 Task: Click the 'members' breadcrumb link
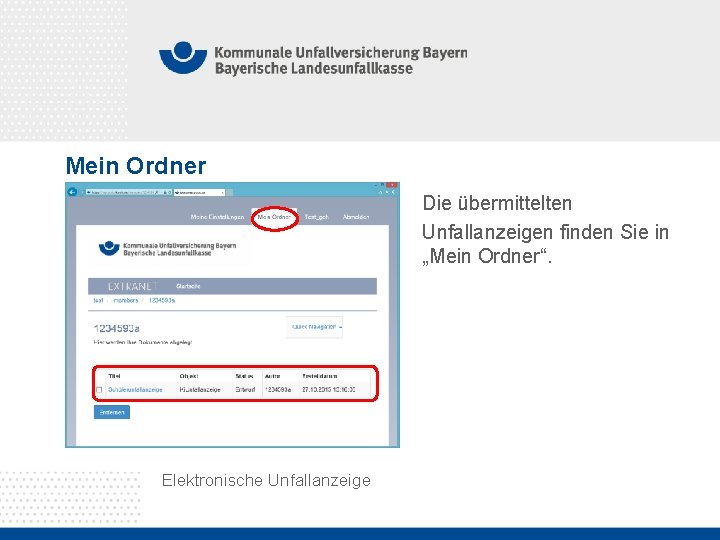tap(126, 300)
